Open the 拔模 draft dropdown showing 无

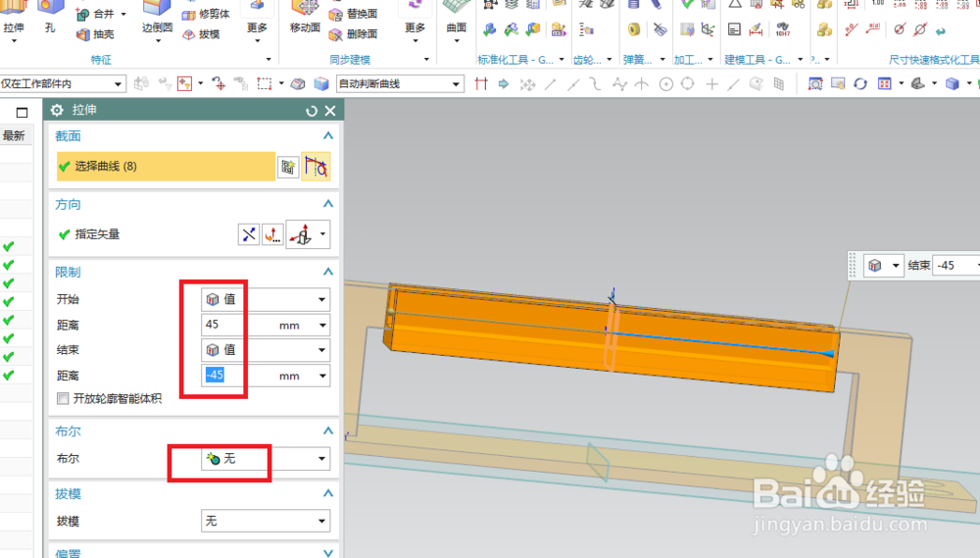265,521
